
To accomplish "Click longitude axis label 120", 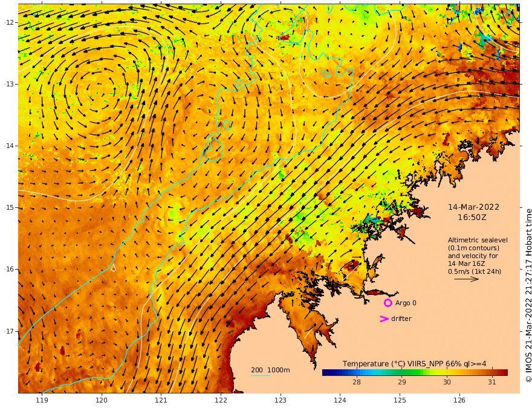I will [x=102, y=401].
